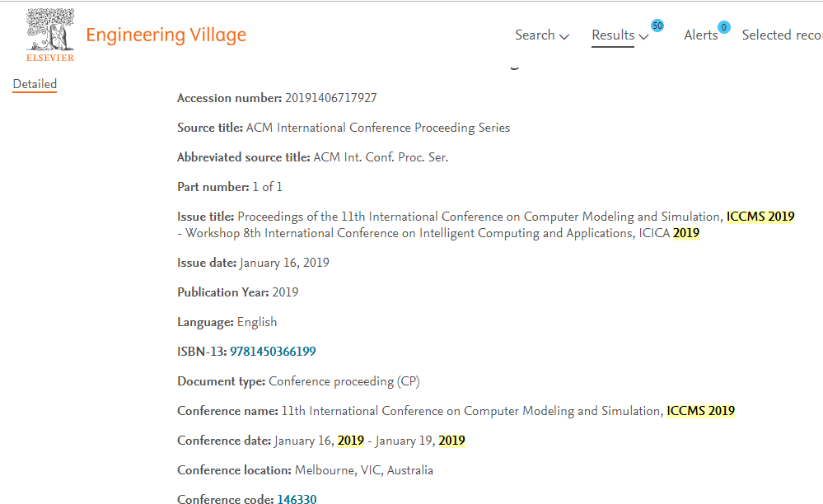
Task: Click the Accession number 20191406717927 value
Action: click(x=330, y=98)
